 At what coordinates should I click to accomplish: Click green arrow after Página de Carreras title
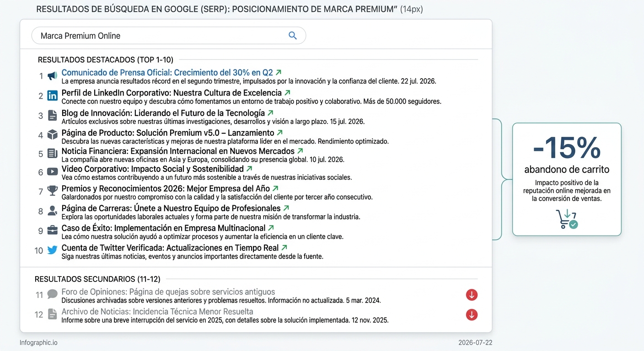[286, 208]
